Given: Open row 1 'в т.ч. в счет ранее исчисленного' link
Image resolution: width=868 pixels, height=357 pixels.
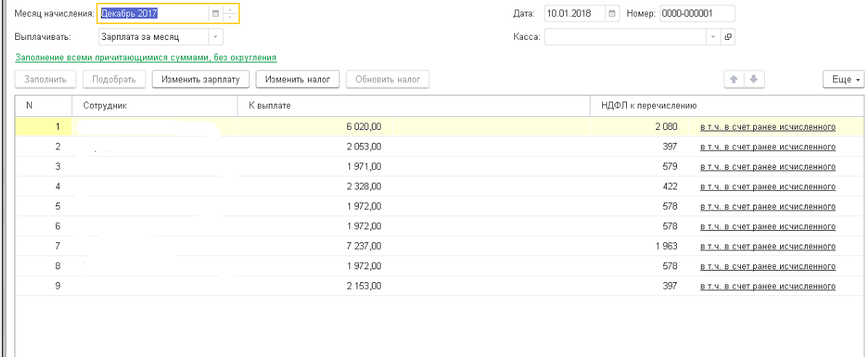Looking at the screenshot, I should 768,127.
